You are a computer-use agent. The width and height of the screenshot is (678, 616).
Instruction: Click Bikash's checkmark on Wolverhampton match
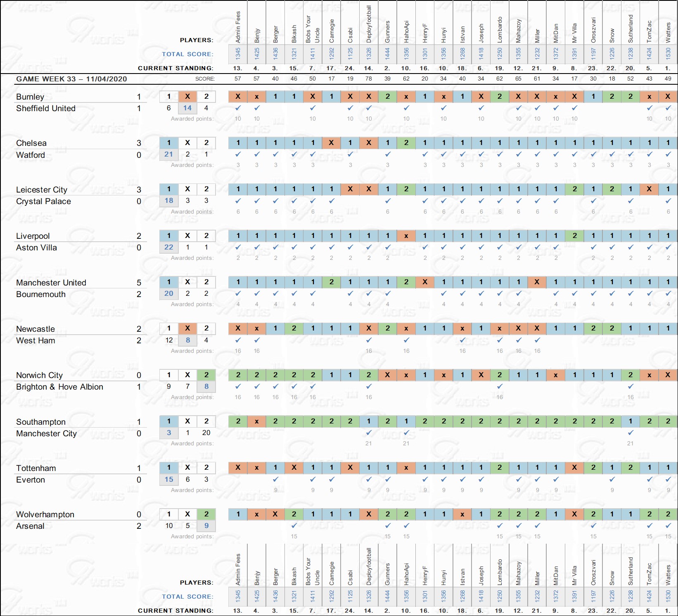point(294,526)
